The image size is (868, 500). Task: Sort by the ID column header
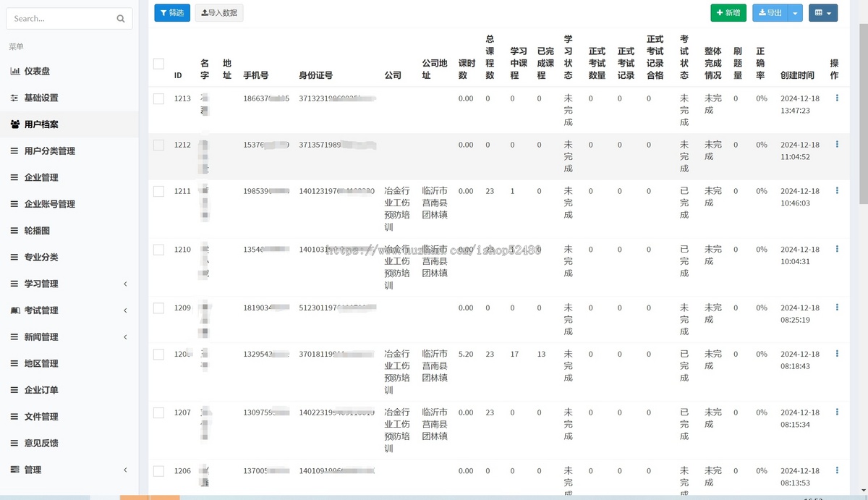(178, 75)
